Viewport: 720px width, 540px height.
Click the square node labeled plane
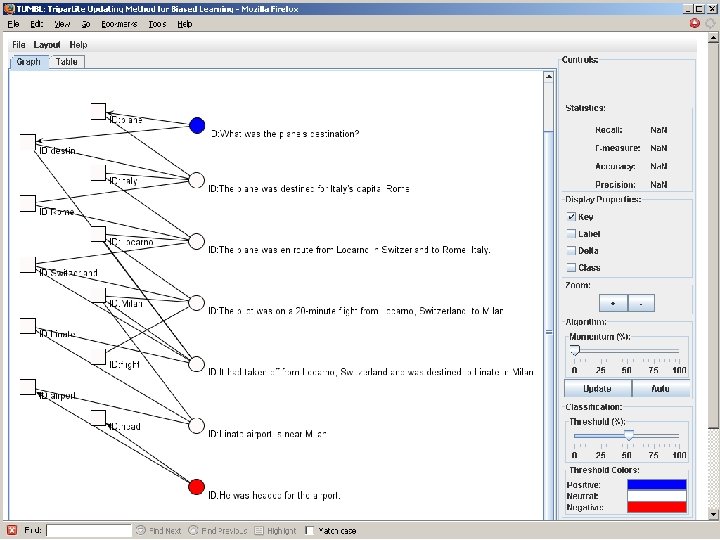coord(98,111)
